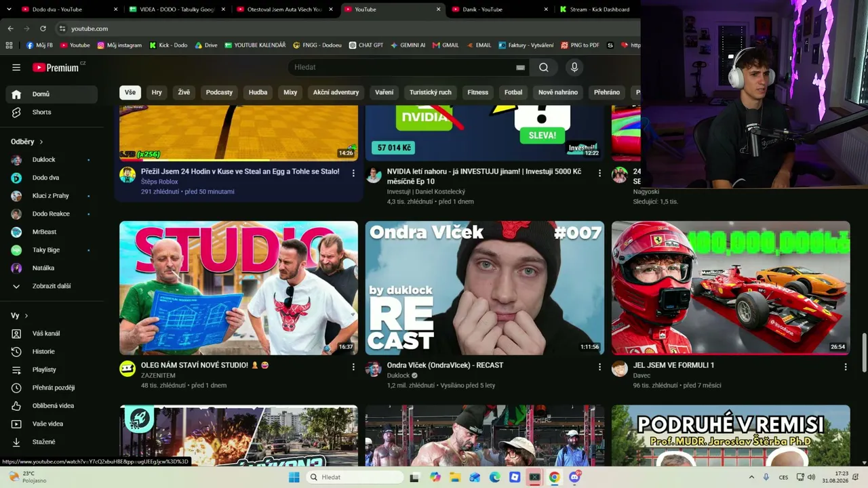Open Windows Start menu
The image size is (868, 488).
tap(294, 477)
